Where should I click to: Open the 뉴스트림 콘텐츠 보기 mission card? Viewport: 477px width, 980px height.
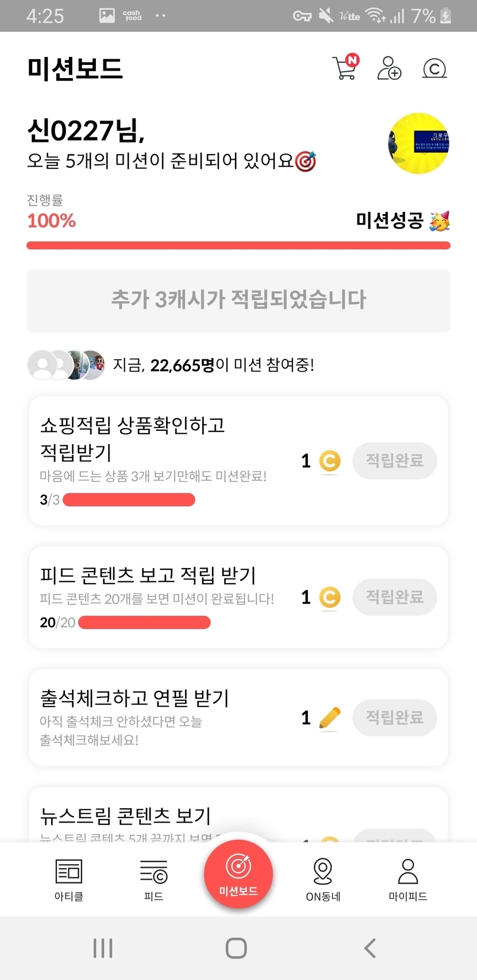172,816
